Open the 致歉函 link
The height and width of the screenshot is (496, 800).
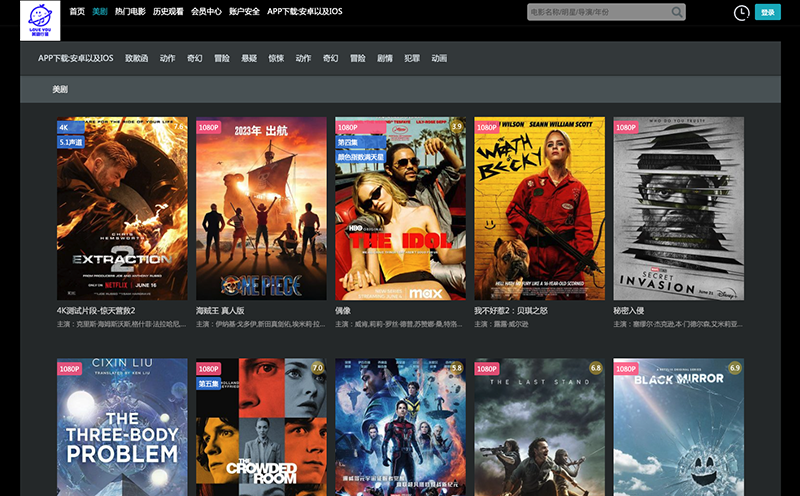(x=137, y=58)
